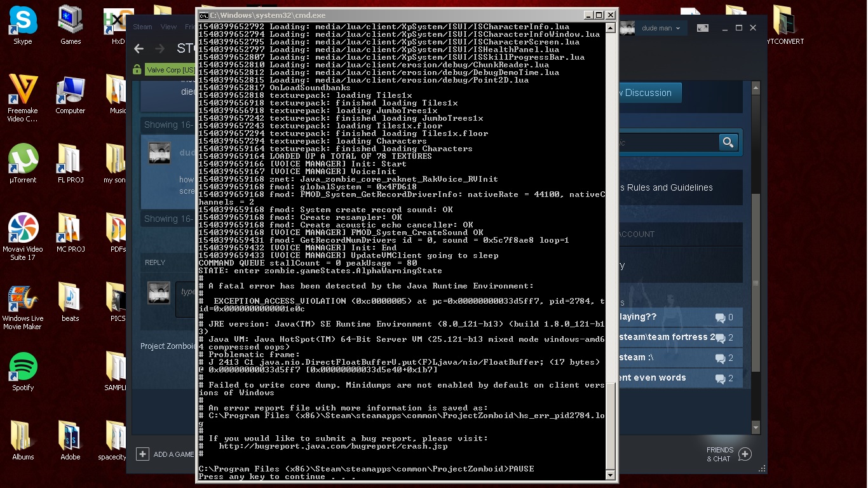Click Steam's forward navigation arrow
The image size is (868, 488).
coord(160,49)
